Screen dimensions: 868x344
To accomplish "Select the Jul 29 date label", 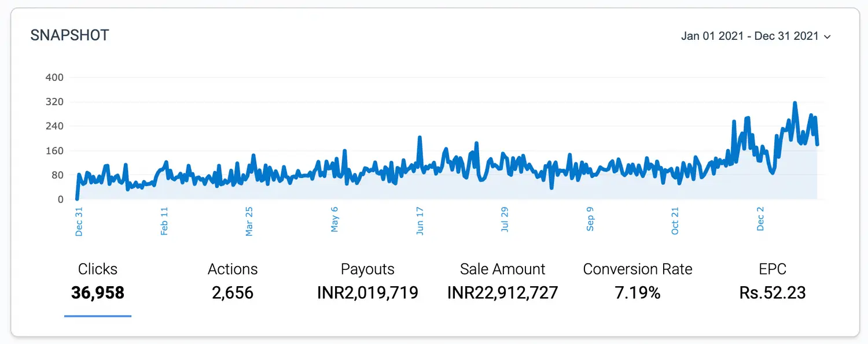I will click(505, 220).
